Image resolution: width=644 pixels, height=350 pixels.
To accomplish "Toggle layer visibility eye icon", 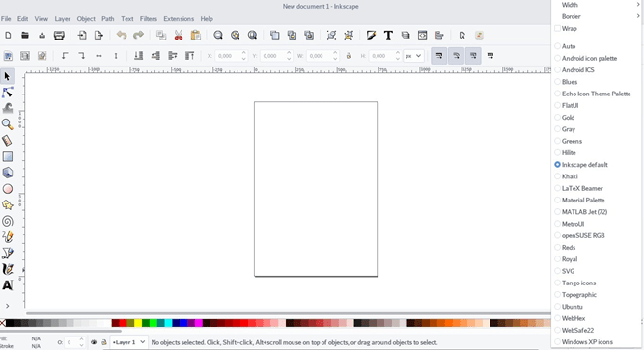I will pos(94,342).
